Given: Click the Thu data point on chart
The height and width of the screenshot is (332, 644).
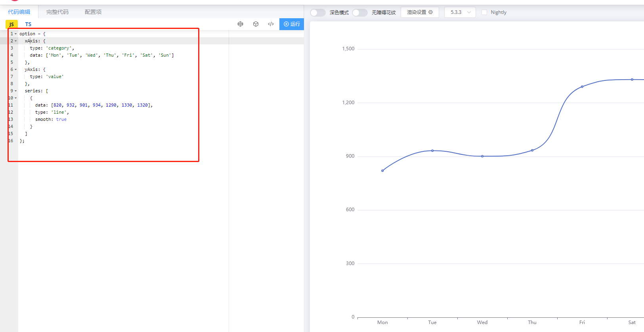Looking at the screenshot, I should pyautogui.click(x=532, y=150).
